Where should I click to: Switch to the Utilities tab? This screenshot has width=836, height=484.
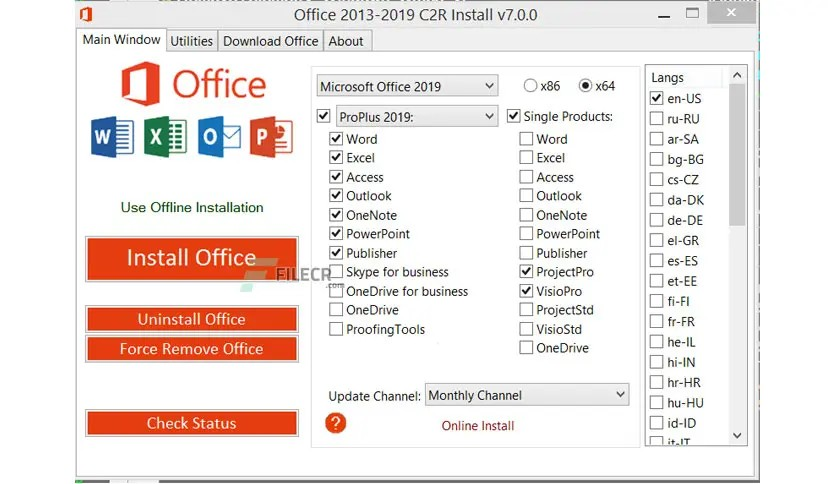(x=191, y=41)
